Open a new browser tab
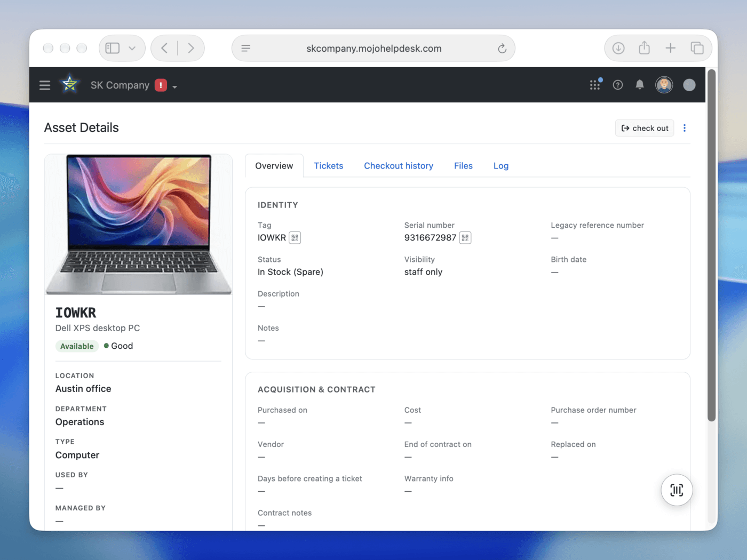747x560 pixels. pyautogui.click(x=671, y=49)
